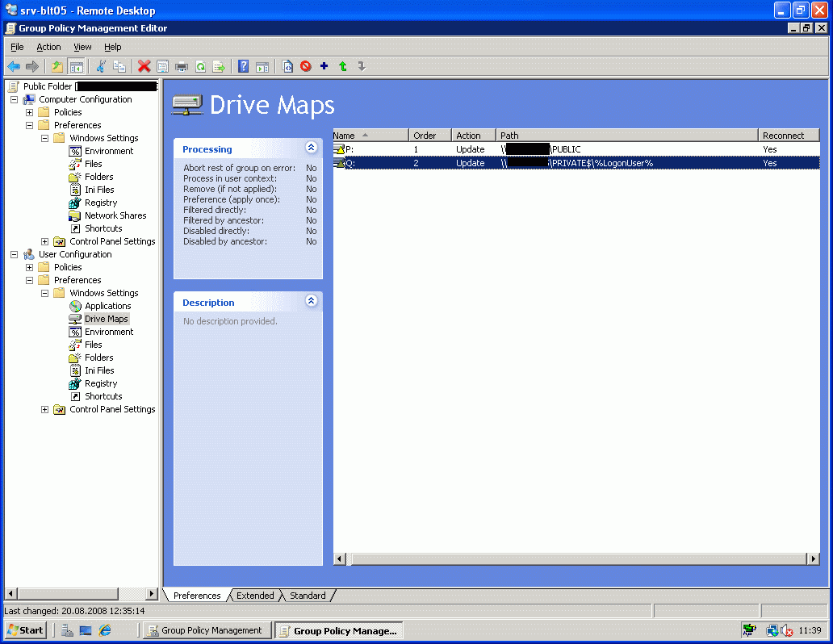The image size is (833, 644).
Task: Click the drive list's right scroll arrow
Action: pos(814,559)
